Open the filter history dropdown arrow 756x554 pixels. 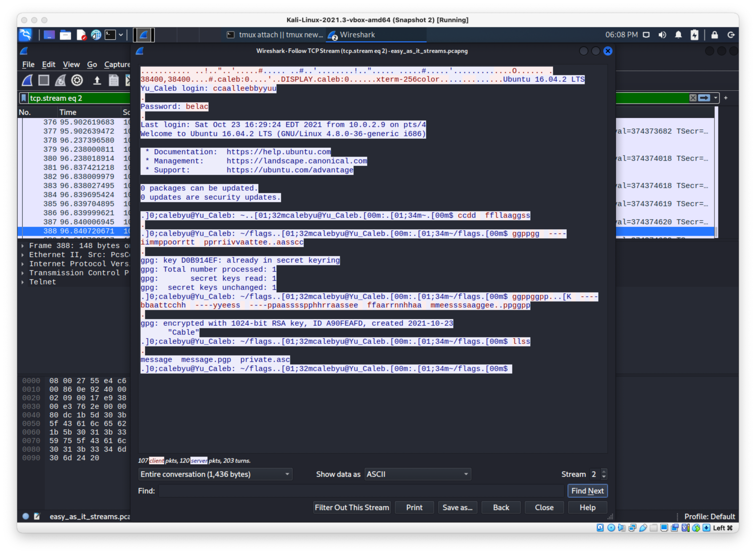tap(716, 98)
